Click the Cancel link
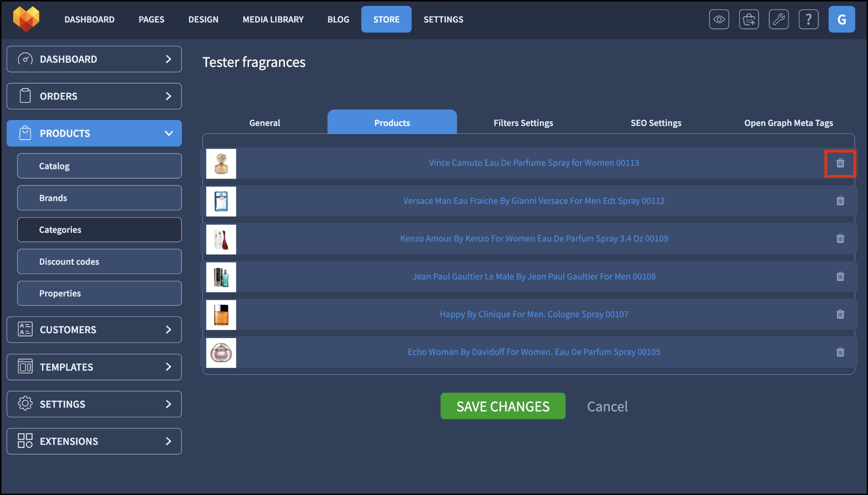 (x=607, y=406)
